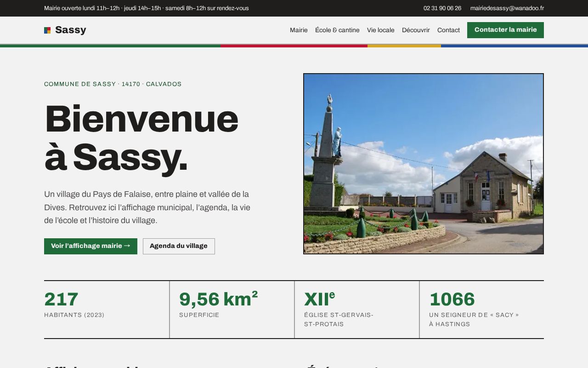588x368 pixels.
Task: Click the Sassy logo icon
Action: click(47, 30)
